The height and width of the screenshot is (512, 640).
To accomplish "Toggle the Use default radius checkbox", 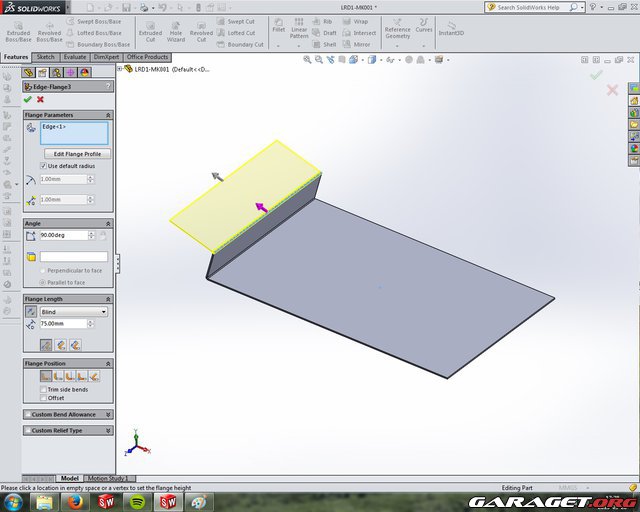I will pos(43,165).
